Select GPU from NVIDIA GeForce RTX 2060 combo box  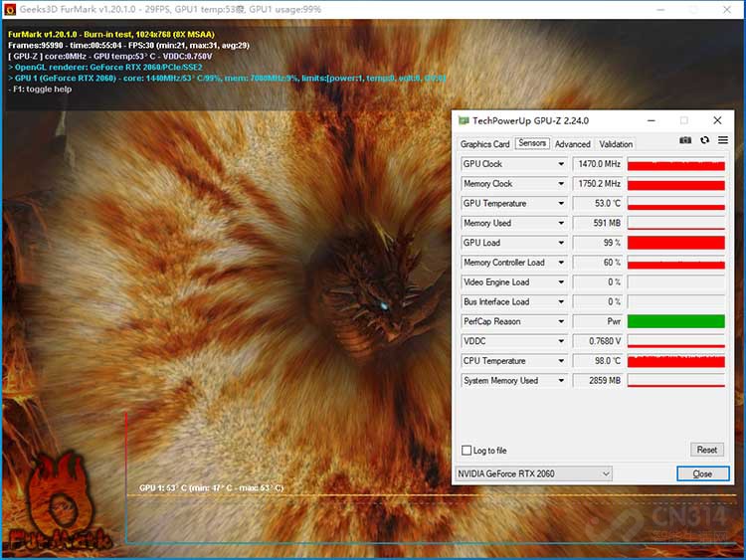tap(534, 473)
